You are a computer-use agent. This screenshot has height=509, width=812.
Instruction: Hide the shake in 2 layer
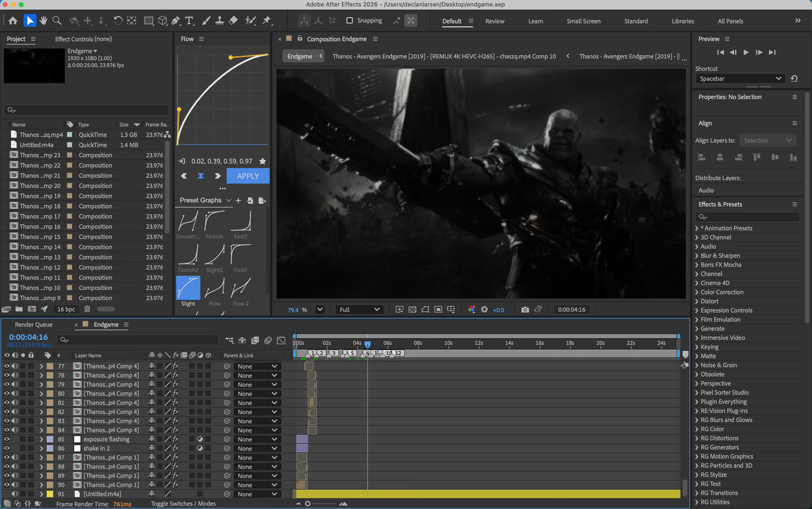tap(7, 448)
